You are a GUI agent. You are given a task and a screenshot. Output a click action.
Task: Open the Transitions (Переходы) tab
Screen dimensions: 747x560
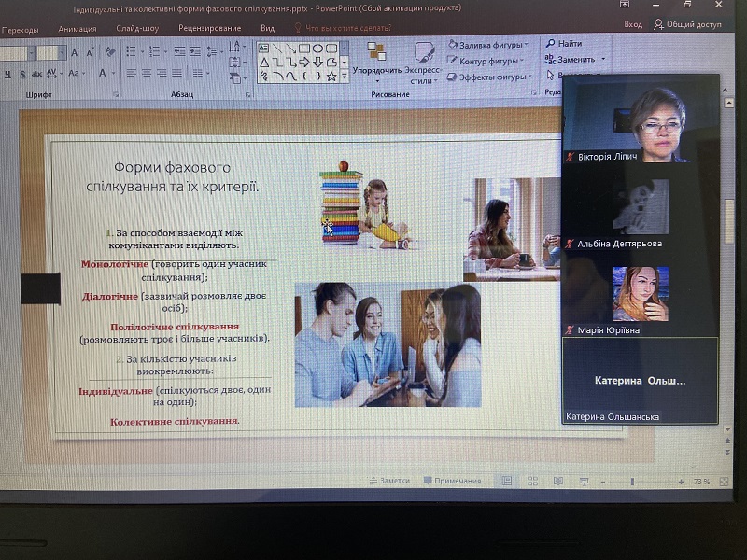(x=20, y=30)
